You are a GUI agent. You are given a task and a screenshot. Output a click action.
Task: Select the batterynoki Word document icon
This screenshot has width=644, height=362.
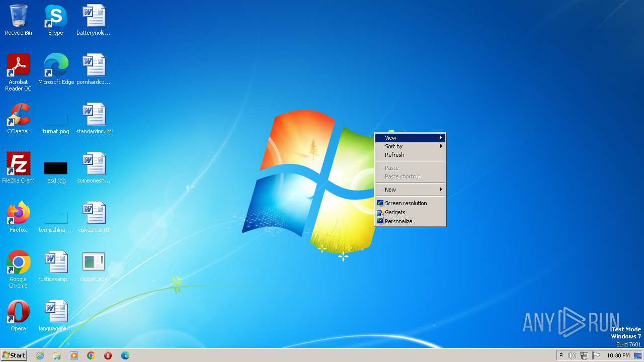(x=94, y=20)
